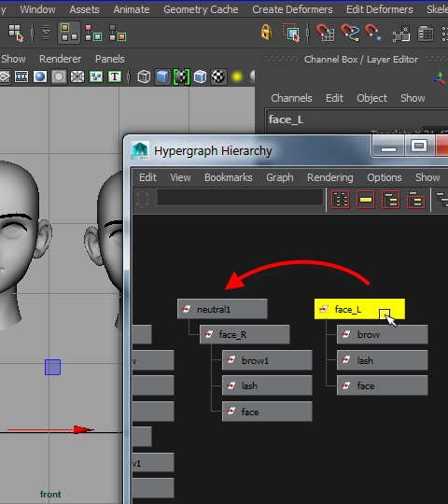Click the blue square manipulator handle in viewport
448x504 pixels.
(52, 367)
